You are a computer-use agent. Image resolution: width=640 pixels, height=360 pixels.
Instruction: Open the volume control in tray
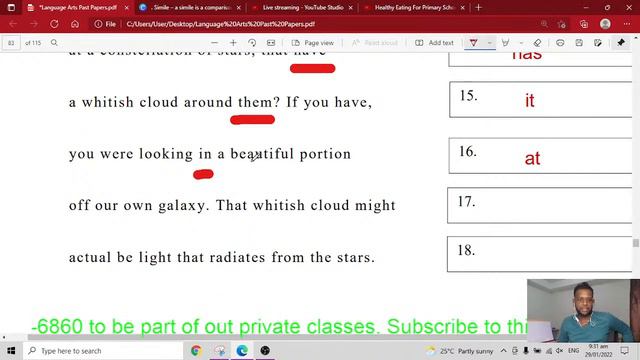[560, 351]
